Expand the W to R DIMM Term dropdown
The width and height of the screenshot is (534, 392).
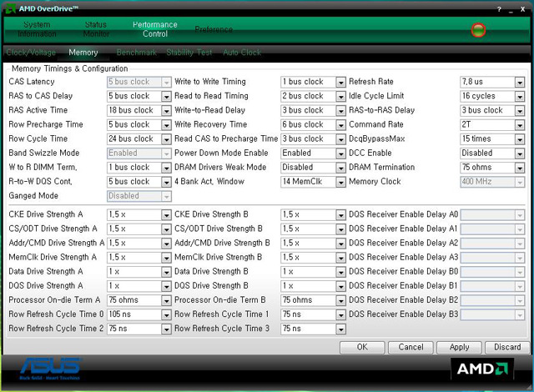[166, 168]
